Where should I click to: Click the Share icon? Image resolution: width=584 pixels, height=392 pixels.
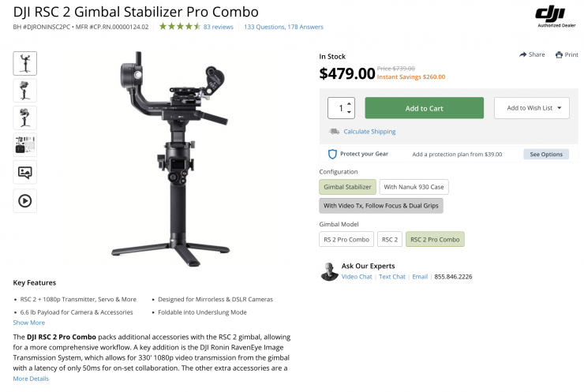coord(522,54)
